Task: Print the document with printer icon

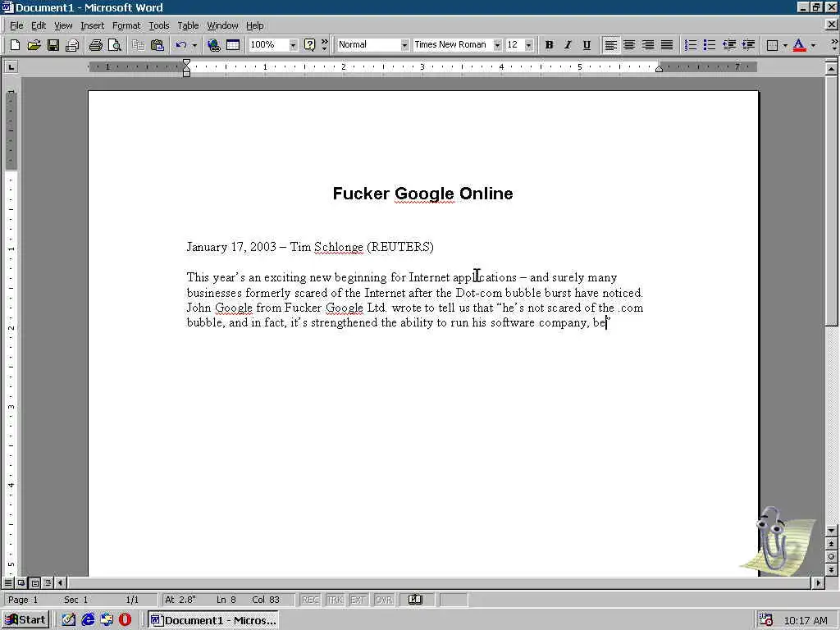Action: 95,45
